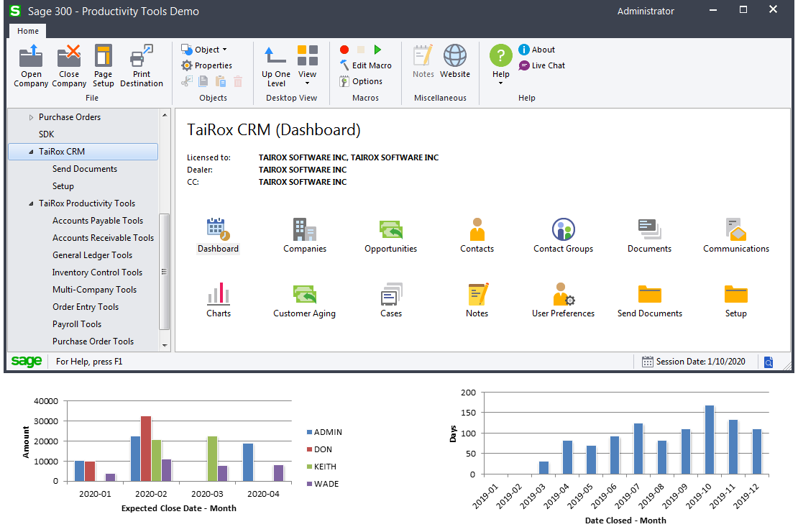The image size is (798, 532).
Task: Select Inventory Control Tools tree item
Action: point(97,273)
